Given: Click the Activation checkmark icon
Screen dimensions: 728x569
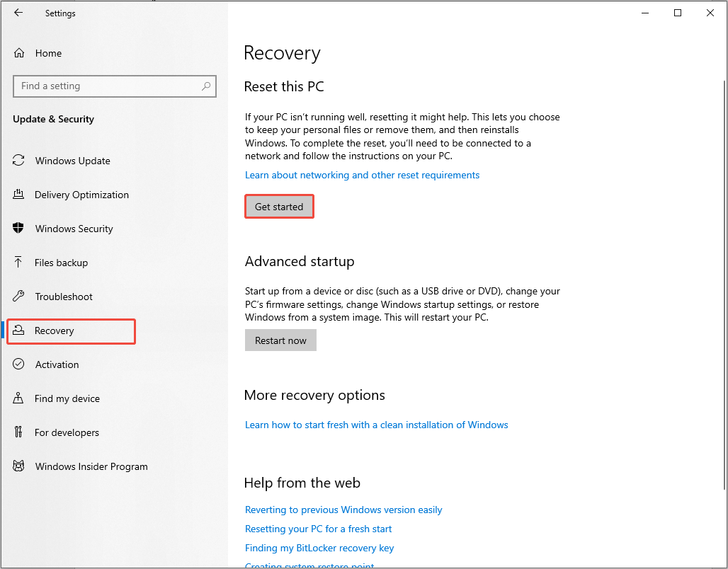Looking at the screenshot, I should [19, 364].
